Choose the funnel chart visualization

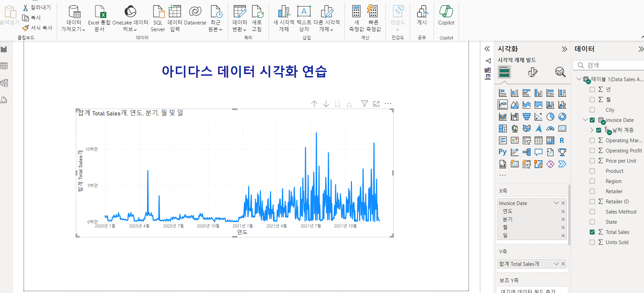526,117
